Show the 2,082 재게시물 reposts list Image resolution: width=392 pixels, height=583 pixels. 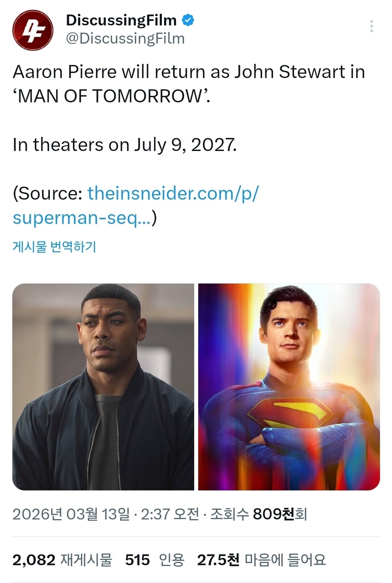[62, 560]
